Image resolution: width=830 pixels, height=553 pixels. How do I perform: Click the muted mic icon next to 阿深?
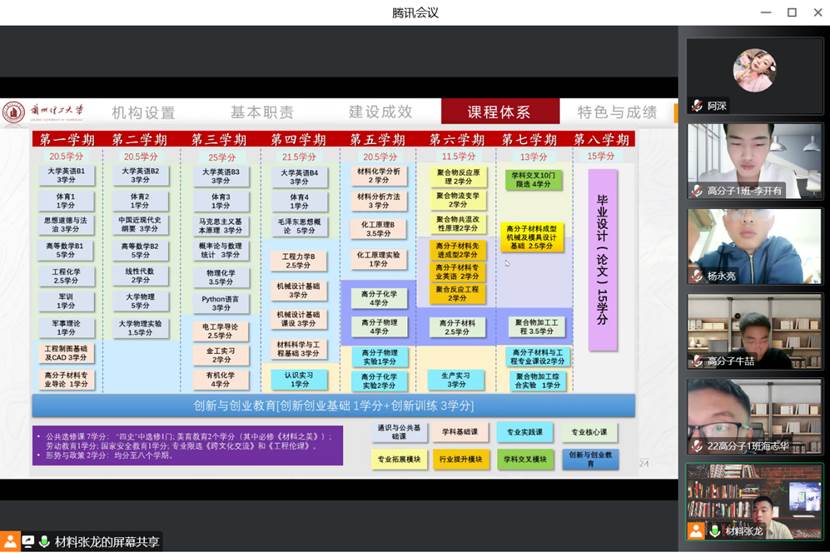coord(697,105)
